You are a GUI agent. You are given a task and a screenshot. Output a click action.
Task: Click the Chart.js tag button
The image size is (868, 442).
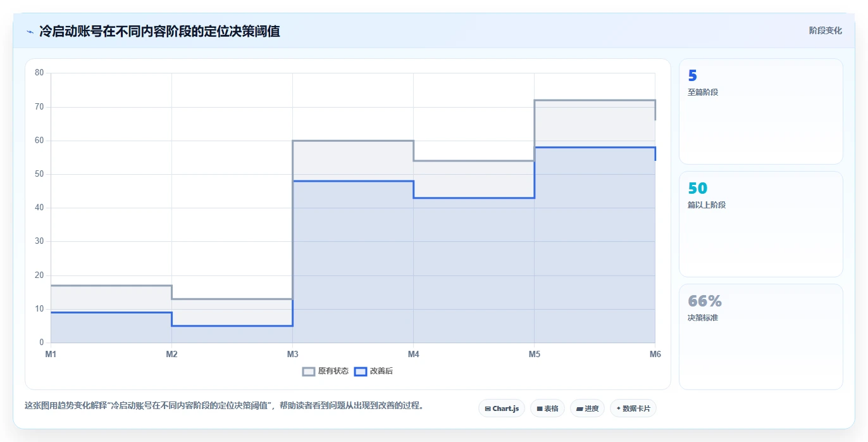pyautogui.click(x=502, y=408)
